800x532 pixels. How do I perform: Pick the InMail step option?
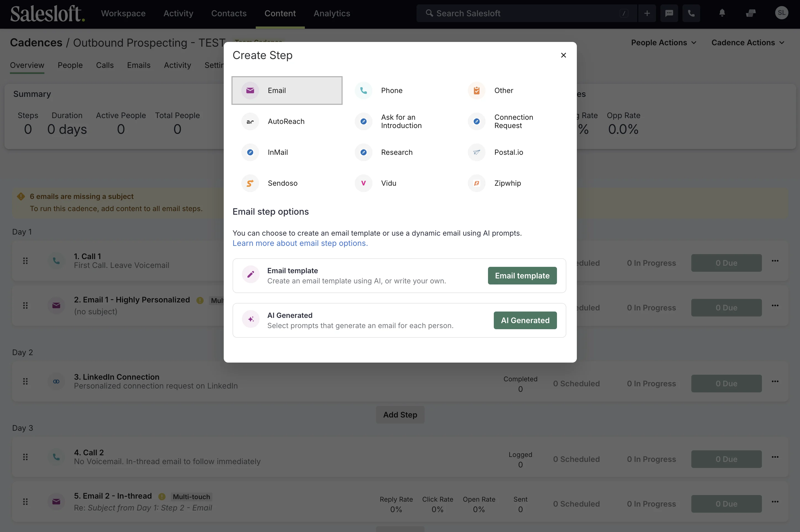287,152
